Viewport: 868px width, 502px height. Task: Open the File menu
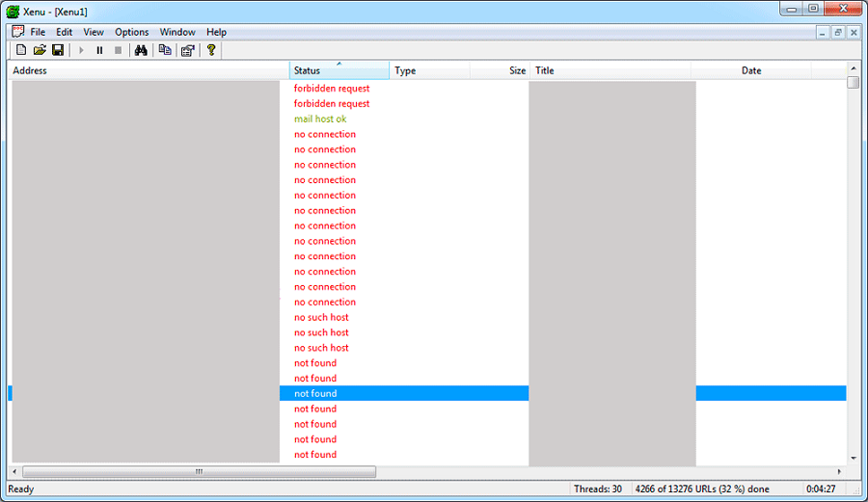[x=38, y=32]
